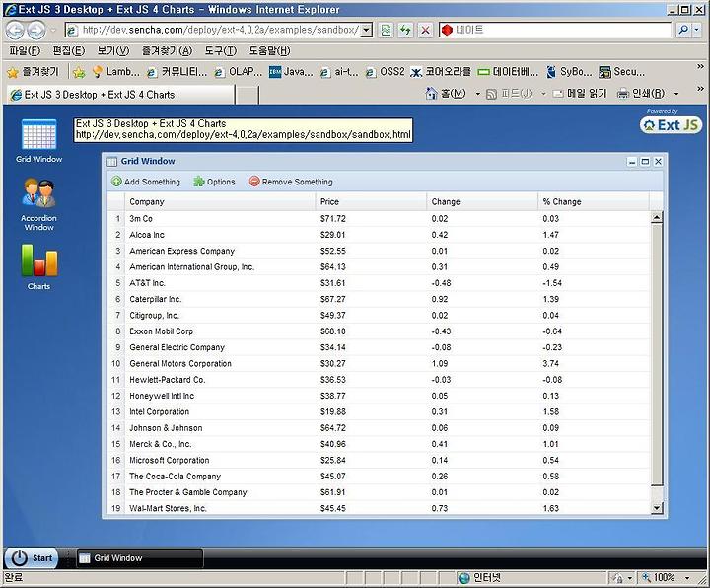Click the browser Stop (red X) icon

tap(425, 31)
